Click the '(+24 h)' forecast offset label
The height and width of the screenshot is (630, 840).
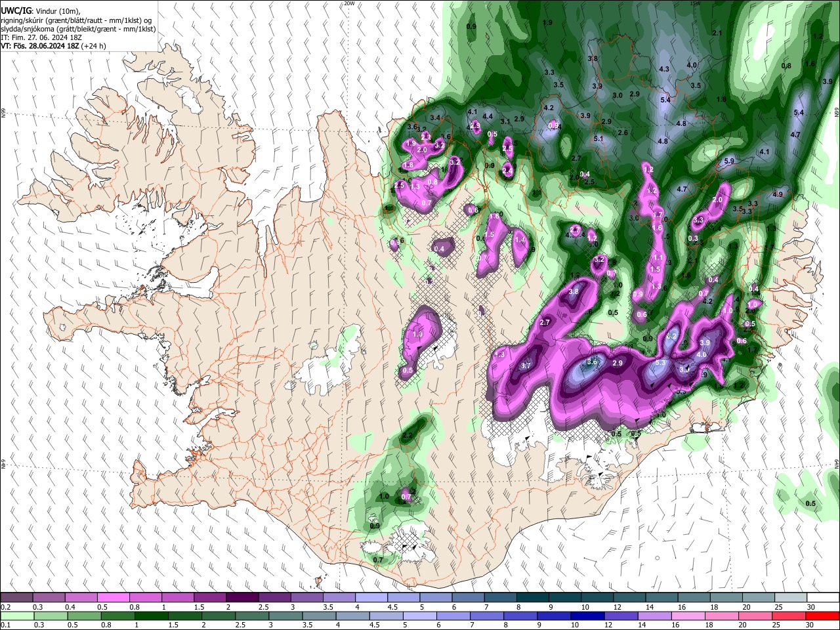click(94, 46)
